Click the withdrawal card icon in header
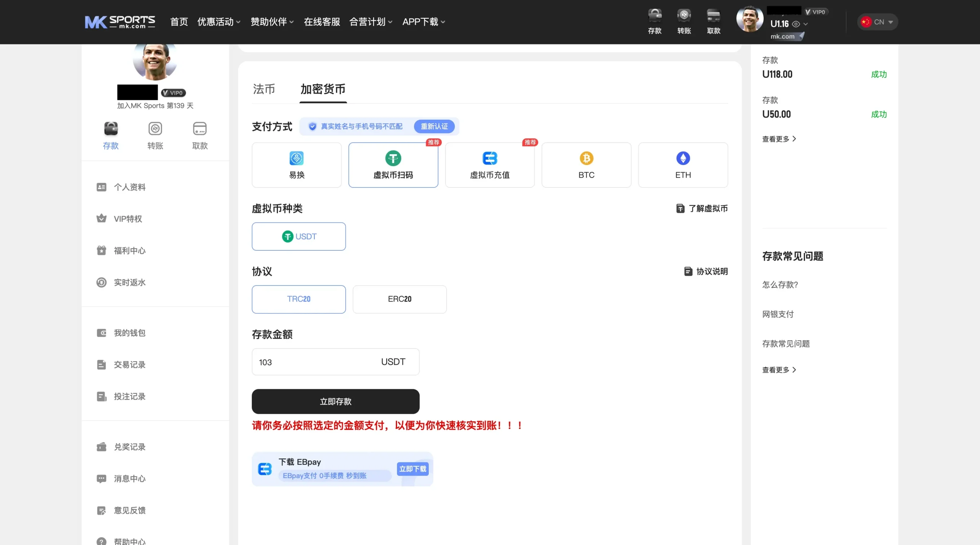This screenshot has width=980, height=545. point(714,16)
